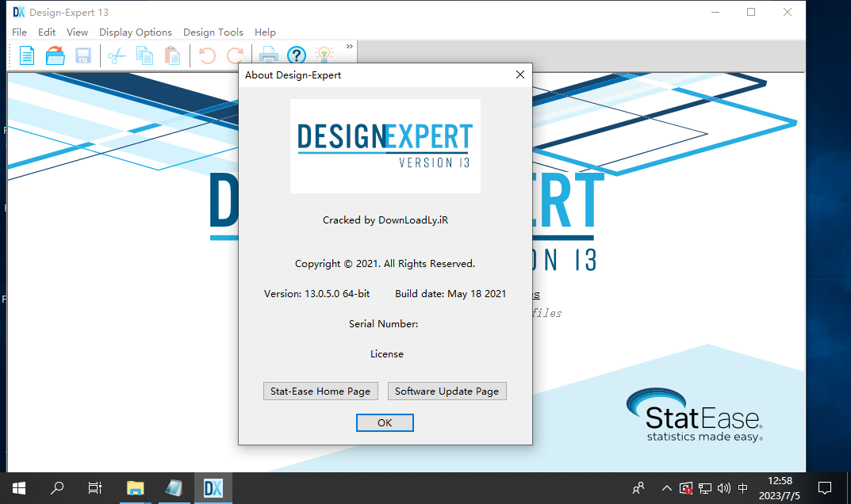Open the Display Options menu
The image size is (851, 504).
pos(135,32)
